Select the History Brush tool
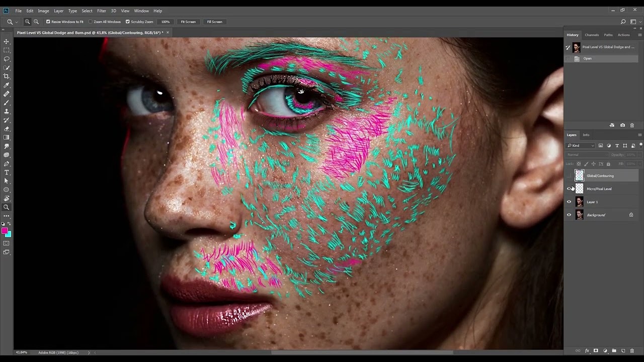This screenshot has height=362, width=644. click(7, 120)
